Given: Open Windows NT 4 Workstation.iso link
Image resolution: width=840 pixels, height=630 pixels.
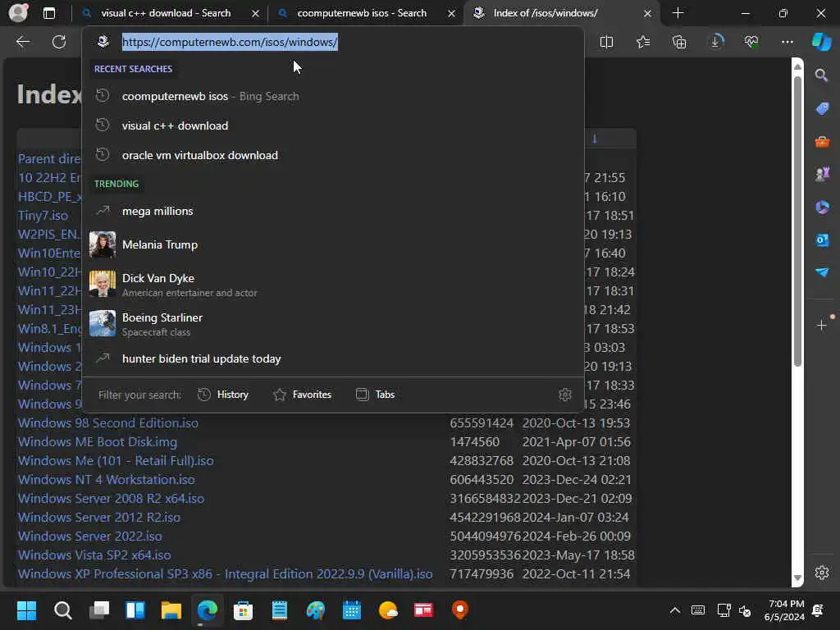Looking at the screenshot, I should (107, 479).
